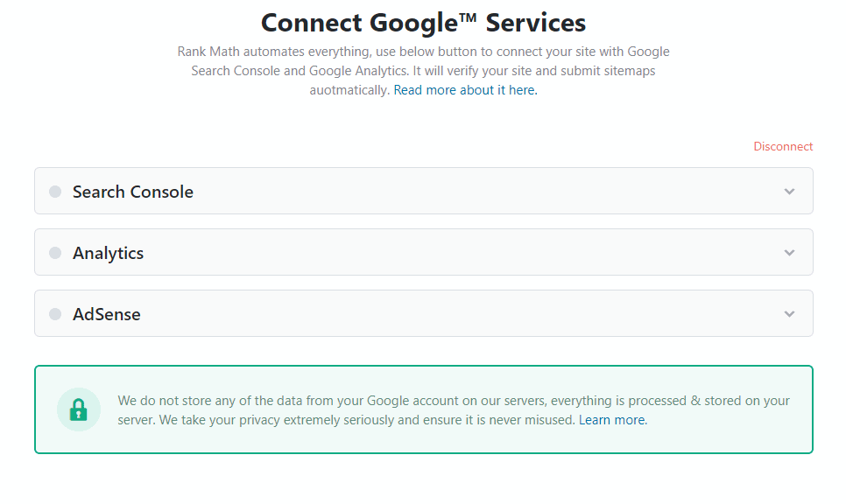Viewport: 846px width, 504px height.
Task: Click the Search Console status dot
Action: point(55,192)
